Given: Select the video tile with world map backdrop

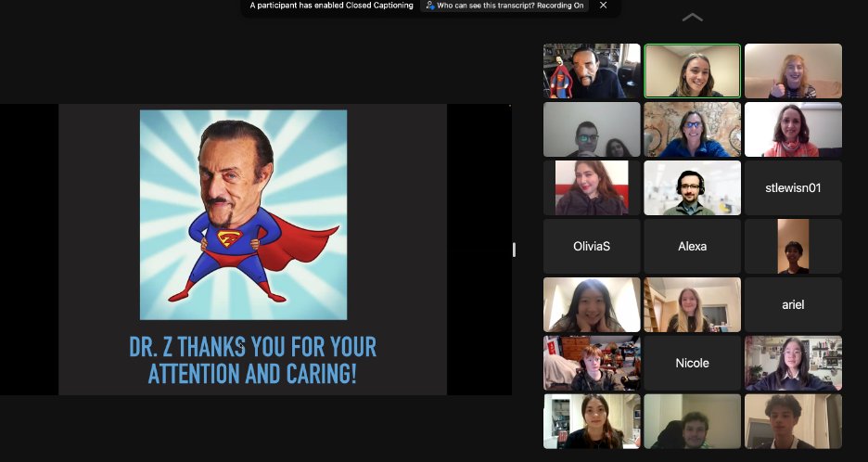Looking at the screenshot, I should click(x=692, y=130).
